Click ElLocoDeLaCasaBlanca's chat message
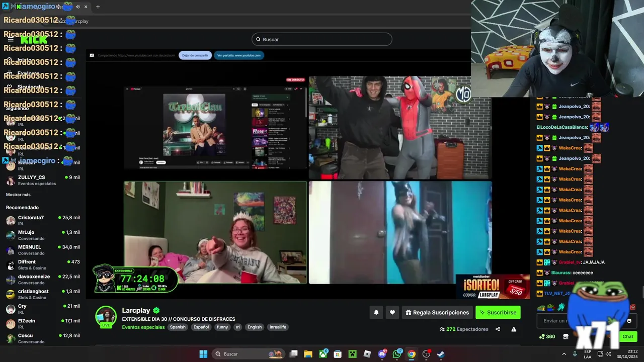 (x=573, y=127)
